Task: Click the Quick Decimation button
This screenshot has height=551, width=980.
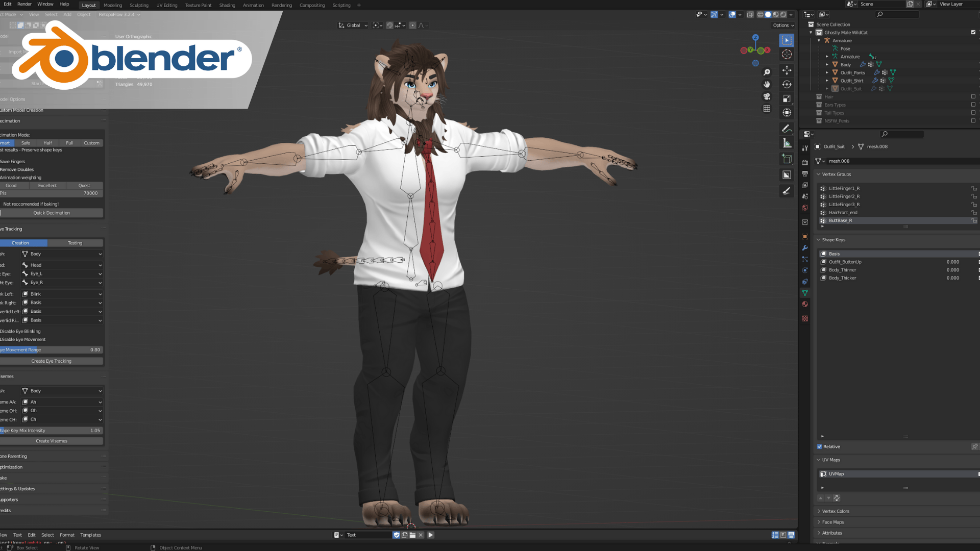Action: 52,213
